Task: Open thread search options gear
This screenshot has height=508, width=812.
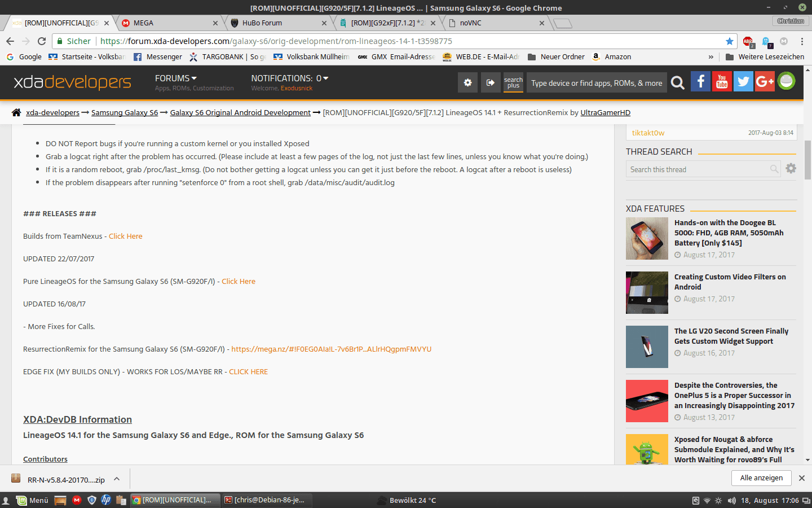Action: click(x=791, y=168)
